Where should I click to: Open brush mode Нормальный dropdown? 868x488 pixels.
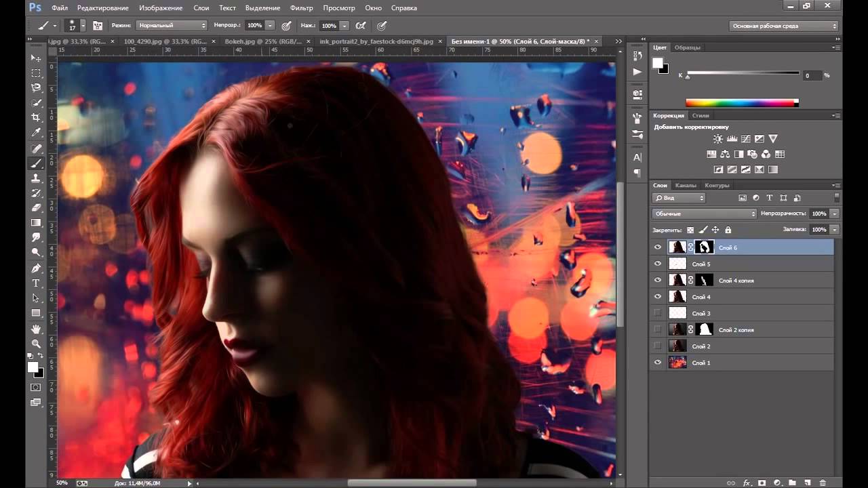click(172, 25)
